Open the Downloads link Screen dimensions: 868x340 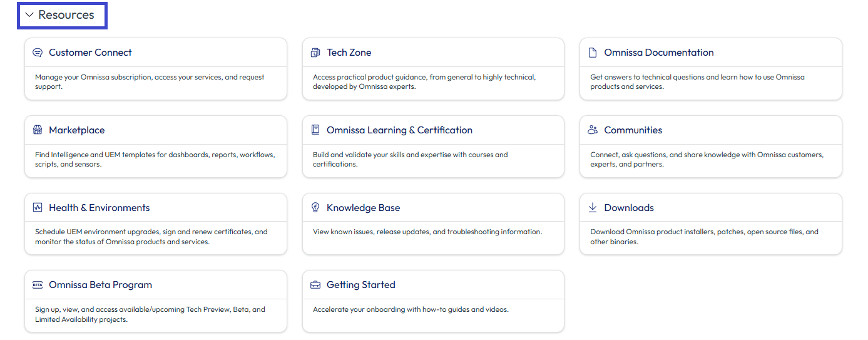tap(629, 208)
